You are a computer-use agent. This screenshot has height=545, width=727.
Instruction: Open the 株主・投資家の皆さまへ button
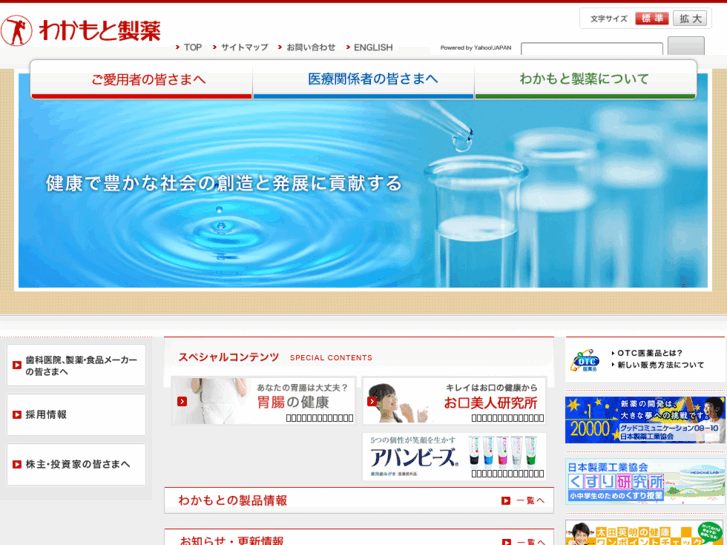[x=76, y=464]
